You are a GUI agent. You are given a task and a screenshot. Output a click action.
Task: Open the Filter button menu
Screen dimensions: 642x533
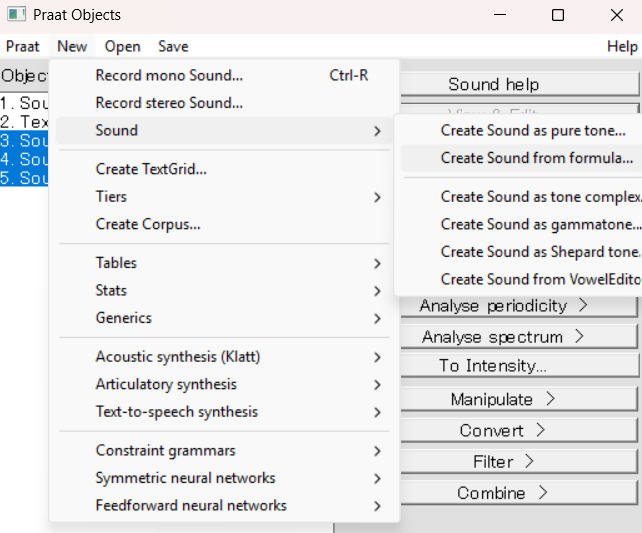pyautogui.click(x=519, y=461)
